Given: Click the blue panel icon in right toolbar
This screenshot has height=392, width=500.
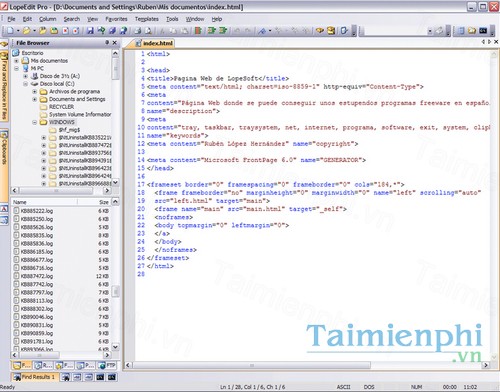Looking at the screenshot, I should [461, 31].
